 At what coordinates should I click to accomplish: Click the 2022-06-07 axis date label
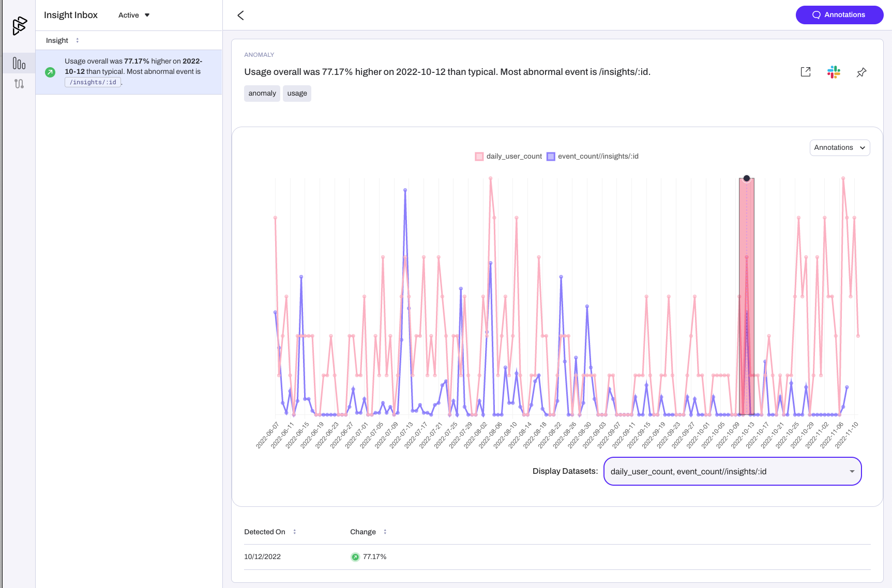[267, 435]
